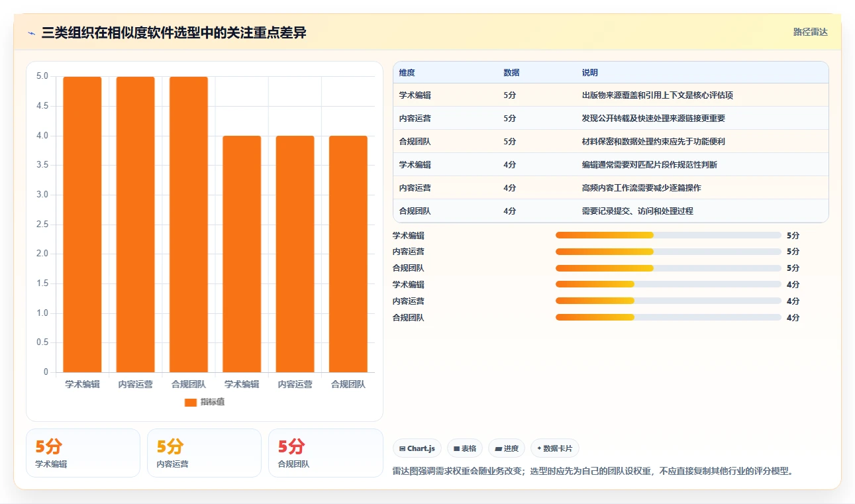855x504 pixels.
Task: Open the 合规团队 5分 data card
Action: [x=326, y=453]
